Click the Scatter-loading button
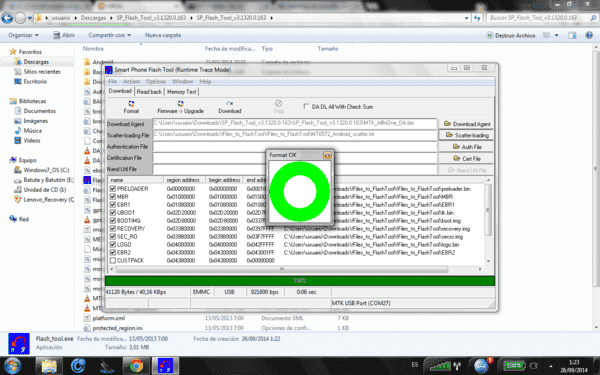Screen dimensions: 600x375 click(466, 135)
